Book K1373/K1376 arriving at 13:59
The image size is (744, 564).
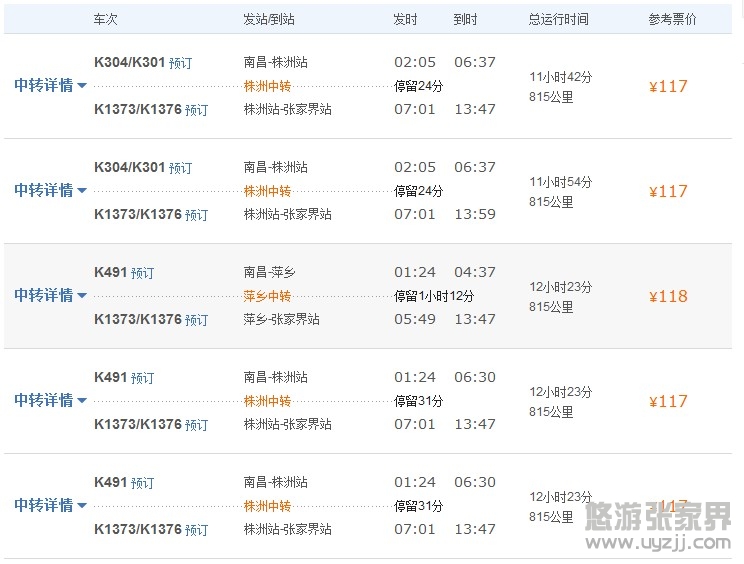pyautogui.click(x=197, y=215)
